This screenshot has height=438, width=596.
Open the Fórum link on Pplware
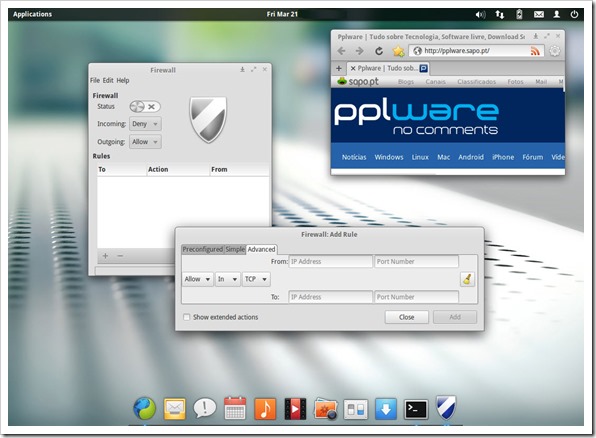point(533,157)
